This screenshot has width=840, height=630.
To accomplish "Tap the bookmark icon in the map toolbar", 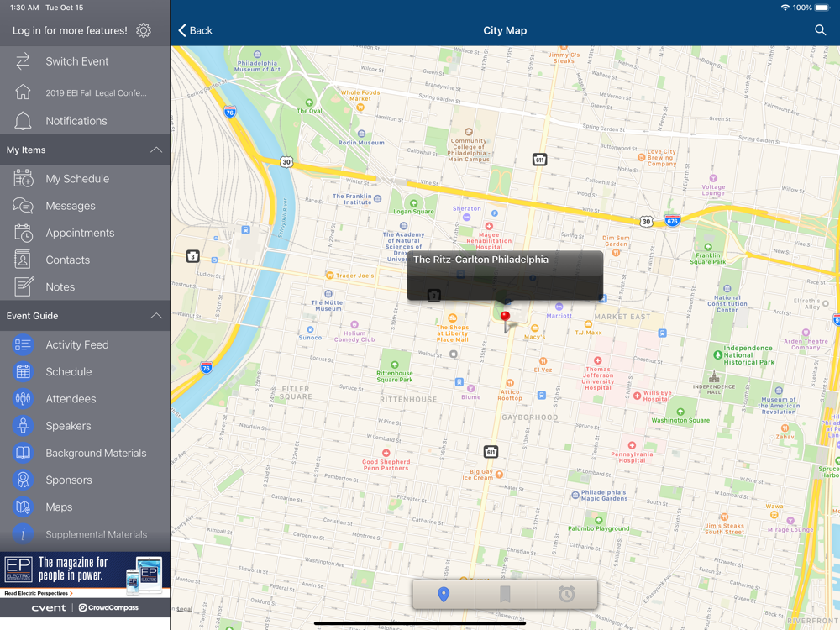I will (x=505, y=594).
